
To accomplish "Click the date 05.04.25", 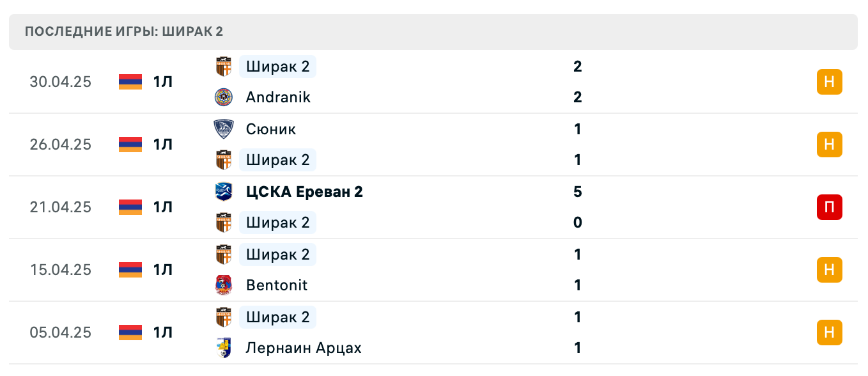I will click(x=61, y=333).
